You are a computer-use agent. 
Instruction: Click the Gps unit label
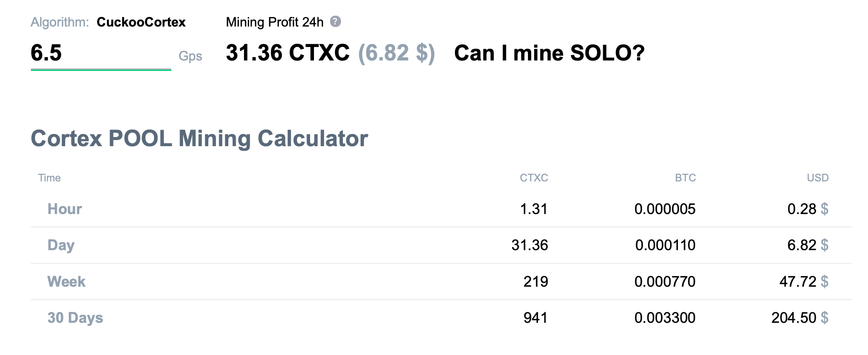(190, 56)
